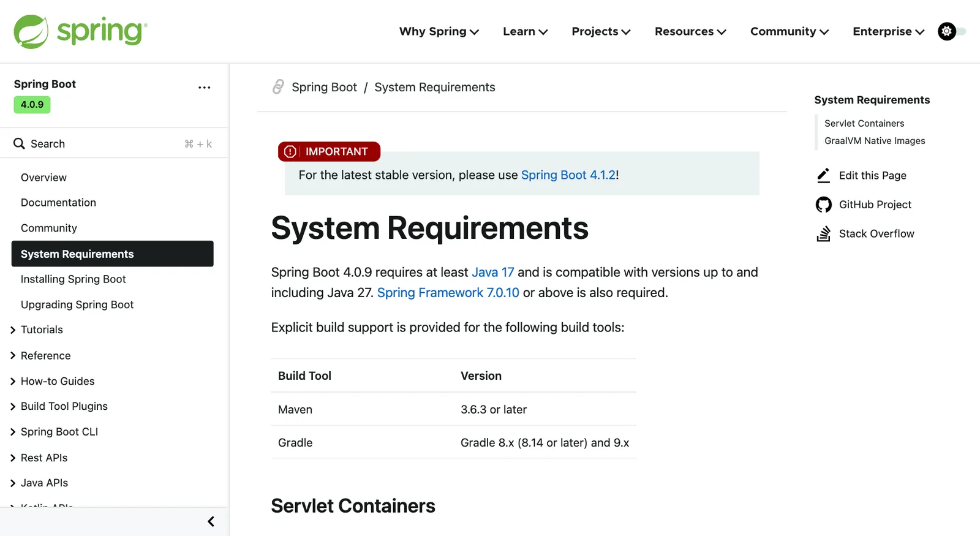Open the Learn dropdown menu
This screenshot has height=536, width=980.
[525, 31]
